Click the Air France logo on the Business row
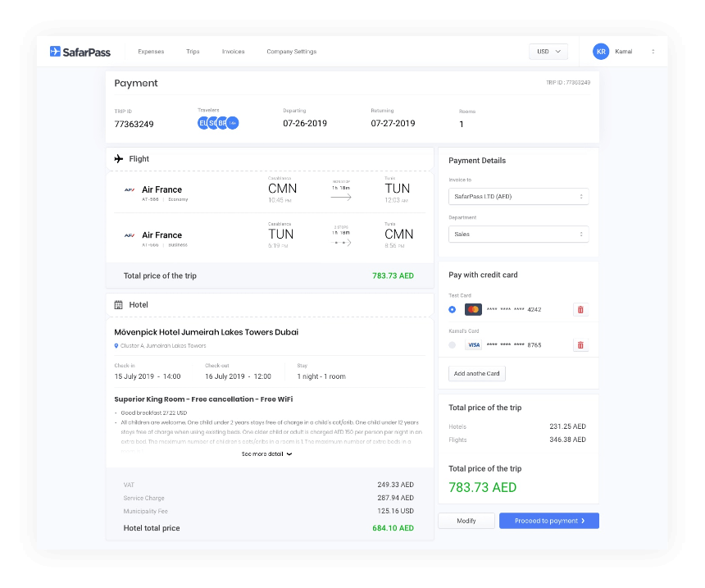The image size is (705, 588). 130,235
